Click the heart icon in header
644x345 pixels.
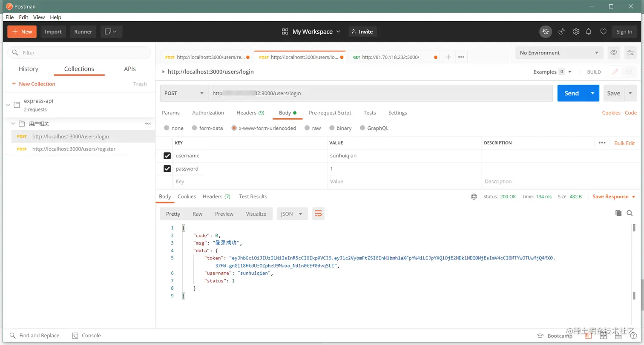[603, 31]
